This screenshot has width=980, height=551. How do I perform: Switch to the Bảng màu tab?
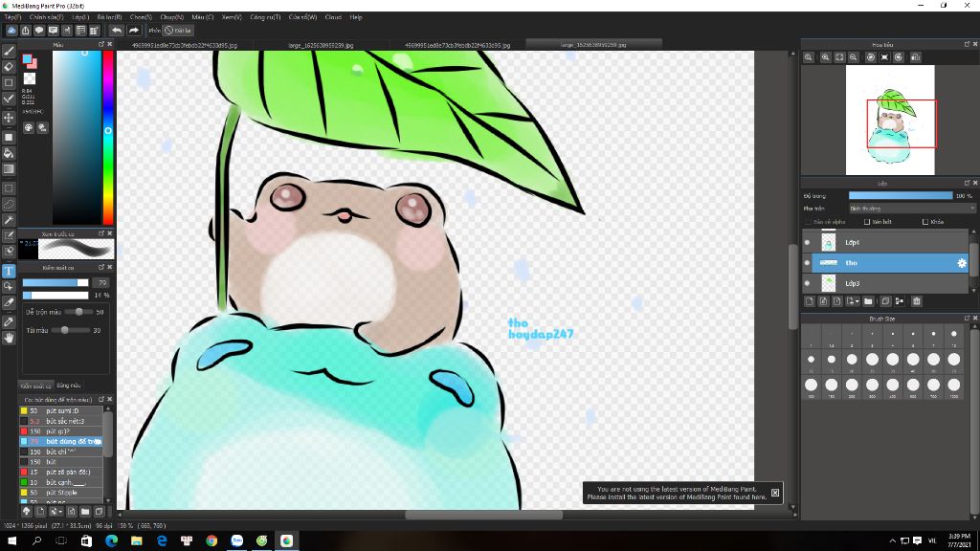(x=68, y=386)
